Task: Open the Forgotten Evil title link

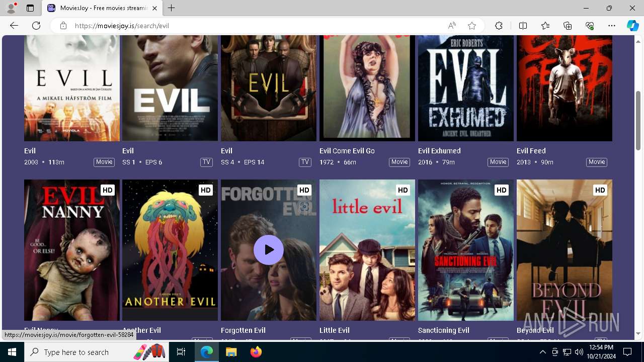Action: click(x=243, y=330)
